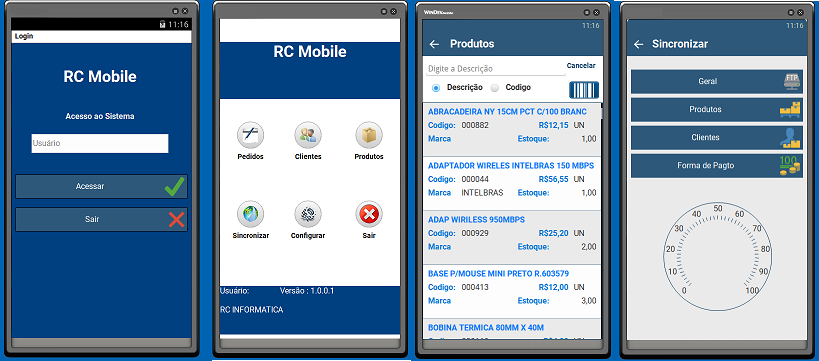The image size is (819, 361).
Task: Sync Geral via FTP button
Action: [717, 81]
